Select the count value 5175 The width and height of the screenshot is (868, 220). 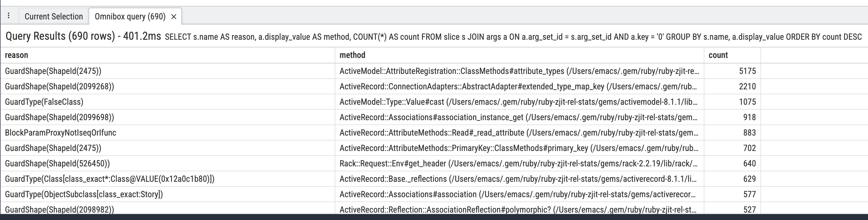(747, 71)
